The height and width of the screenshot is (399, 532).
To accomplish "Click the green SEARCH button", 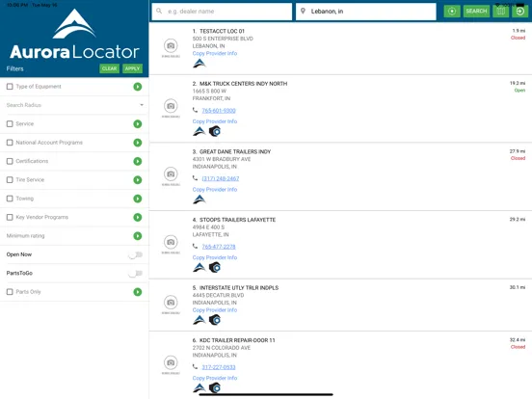I will point(476,12).
